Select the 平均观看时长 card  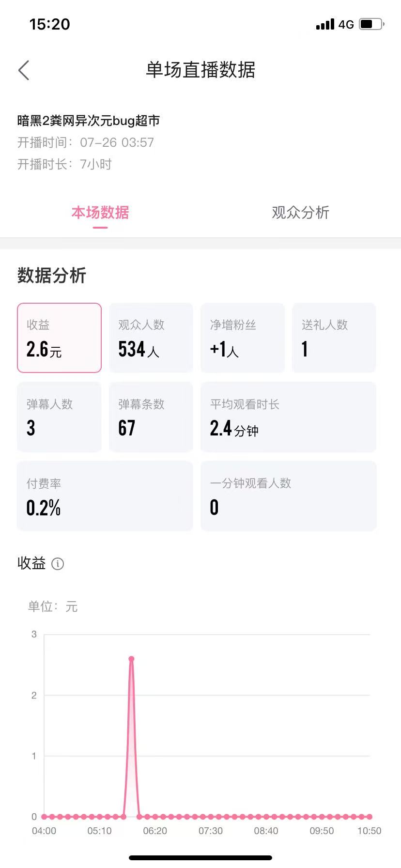(x=289, y=417)
